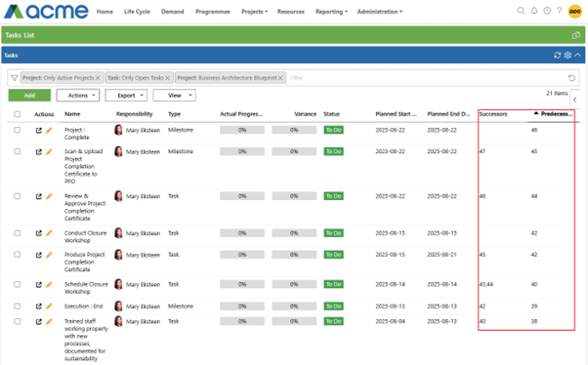The height and width of the screenshot is (365, 588).
Task: Remove the Task: Only Open Tasks filter
Action: (x=167, y=78)
